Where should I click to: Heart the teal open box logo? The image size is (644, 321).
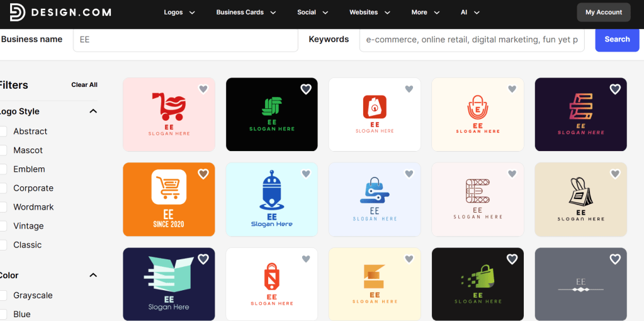click(203, 259)
